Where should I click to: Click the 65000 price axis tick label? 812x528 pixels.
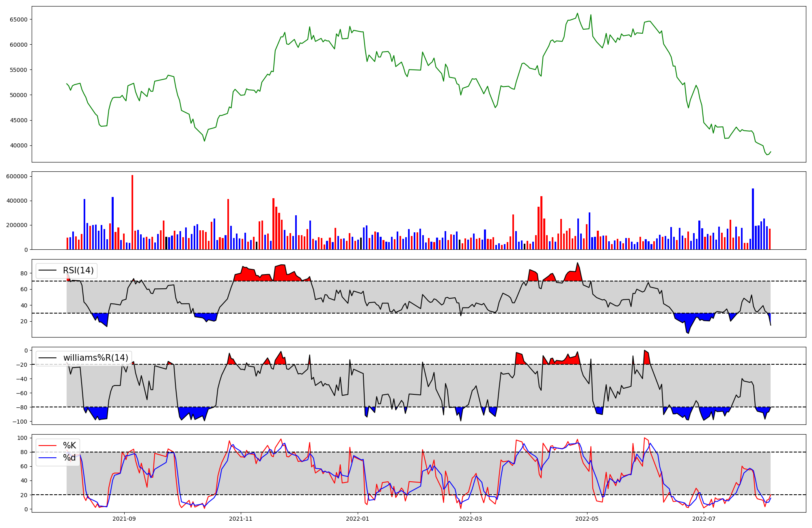point(18,19)
